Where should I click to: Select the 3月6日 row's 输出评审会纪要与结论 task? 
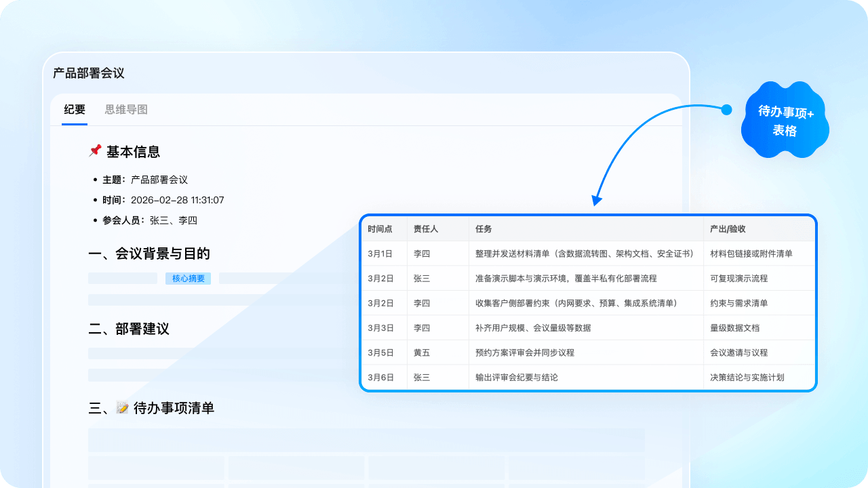pyautogui.click(x=517, y=378)
